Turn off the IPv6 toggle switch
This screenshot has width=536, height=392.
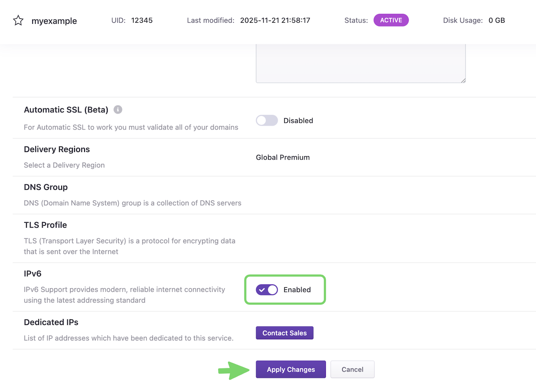click(267, 289)
